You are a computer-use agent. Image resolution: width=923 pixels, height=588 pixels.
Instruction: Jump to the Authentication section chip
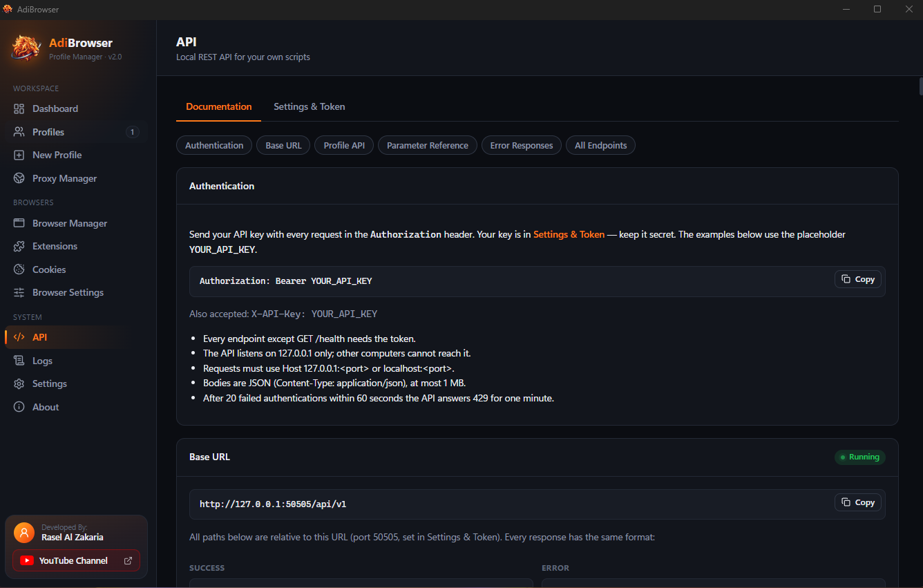coord(214,145)
